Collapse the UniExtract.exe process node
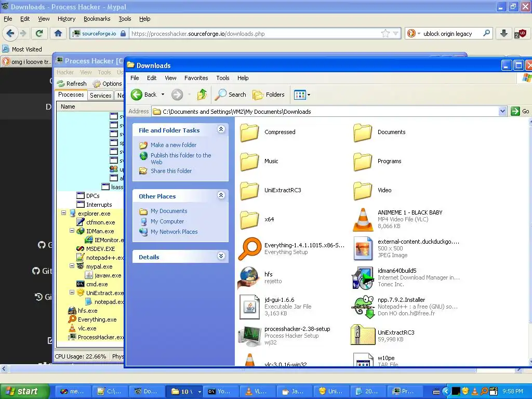The width and height of the screenshot is (532, 399). pos(72,292)
